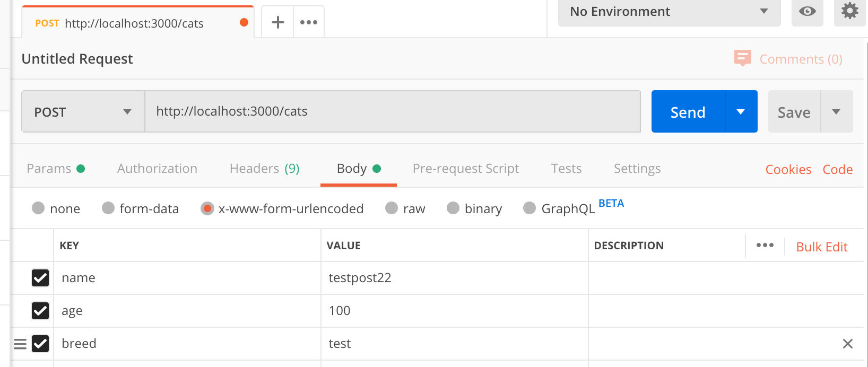Grab the drag handle on breed row

pyautogui.click(x=20, y=344)
